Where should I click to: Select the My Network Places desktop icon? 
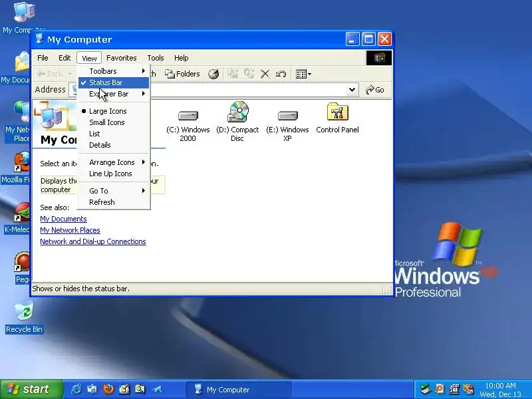[x=18, y=122]
